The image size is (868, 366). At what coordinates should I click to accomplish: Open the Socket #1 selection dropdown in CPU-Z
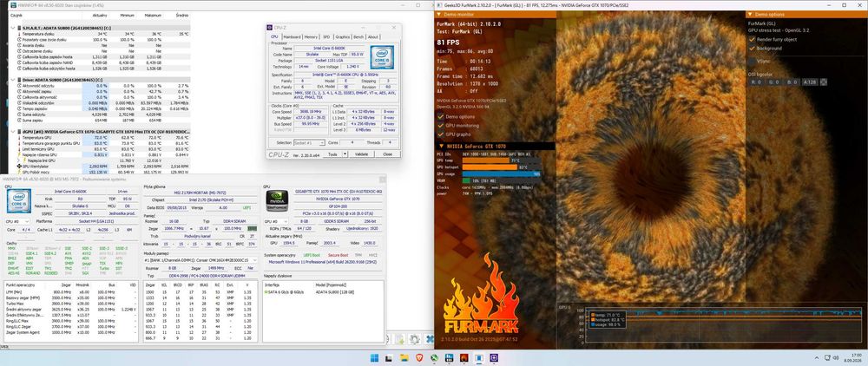310,142
